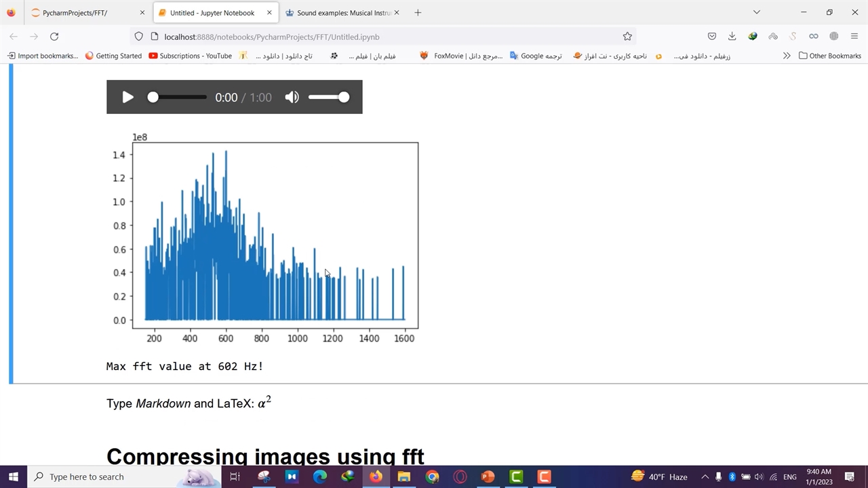Open Subscriptions - YouTube bookmark
The height and width of the screenshot is (488, 868).
pyautogui.click(x=191, y=56)
